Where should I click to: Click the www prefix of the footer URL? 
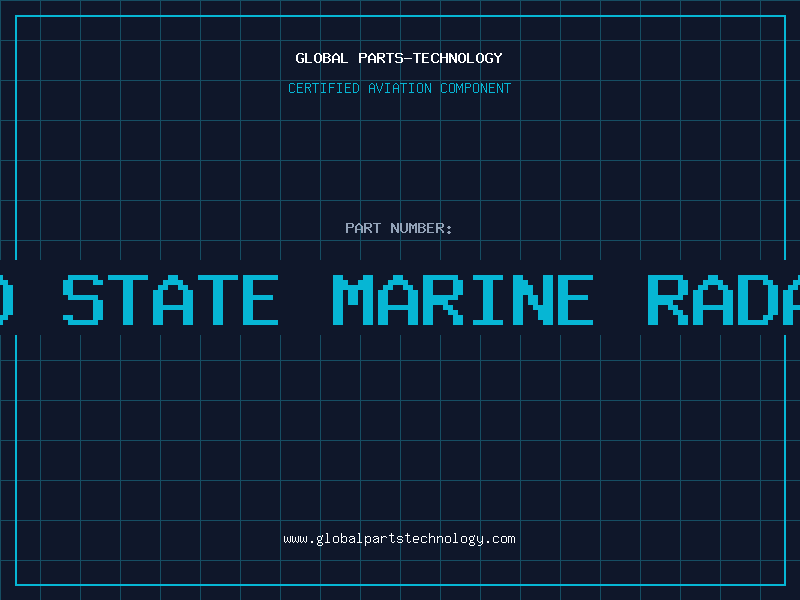[x=295, y=539]
